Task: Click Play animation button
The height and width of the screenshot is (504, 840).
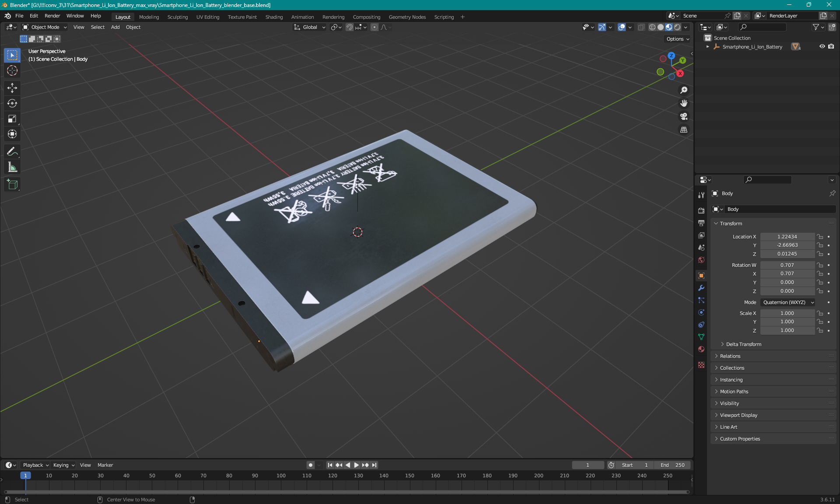Action: [356, 465]
